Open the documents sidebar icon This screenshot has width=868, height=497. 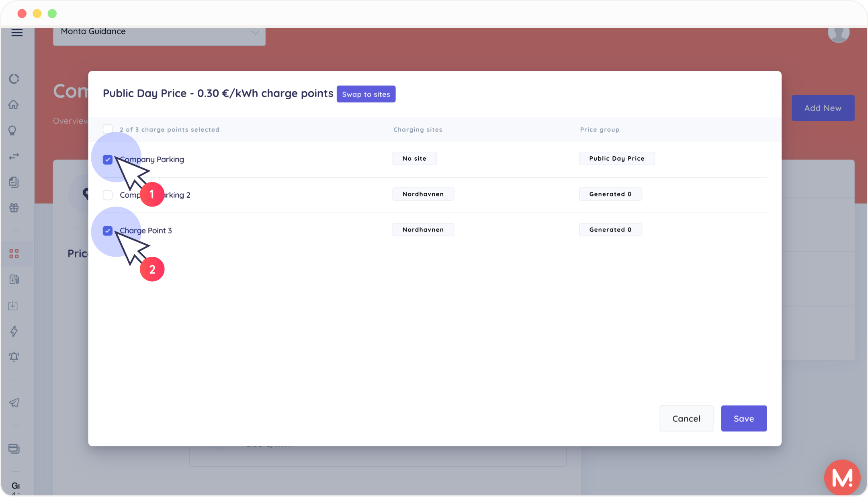point(14,182)
